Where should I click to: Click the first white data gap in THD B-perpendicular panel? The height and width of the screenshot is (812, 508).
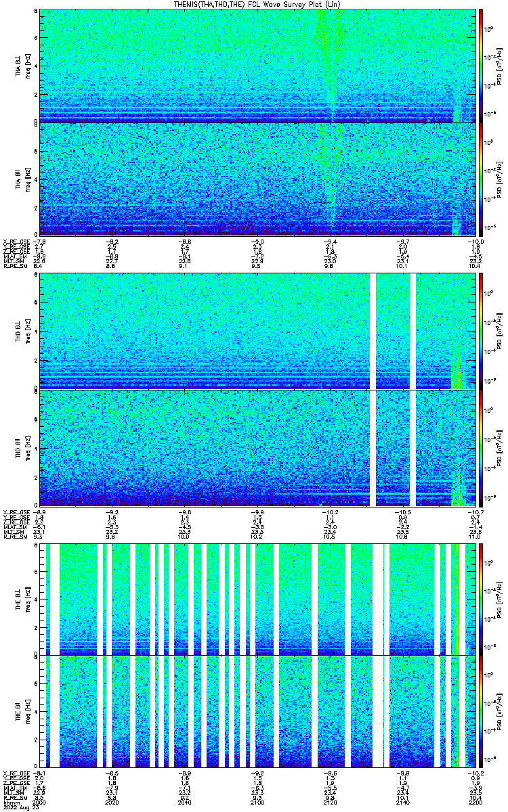coord(372,331)
